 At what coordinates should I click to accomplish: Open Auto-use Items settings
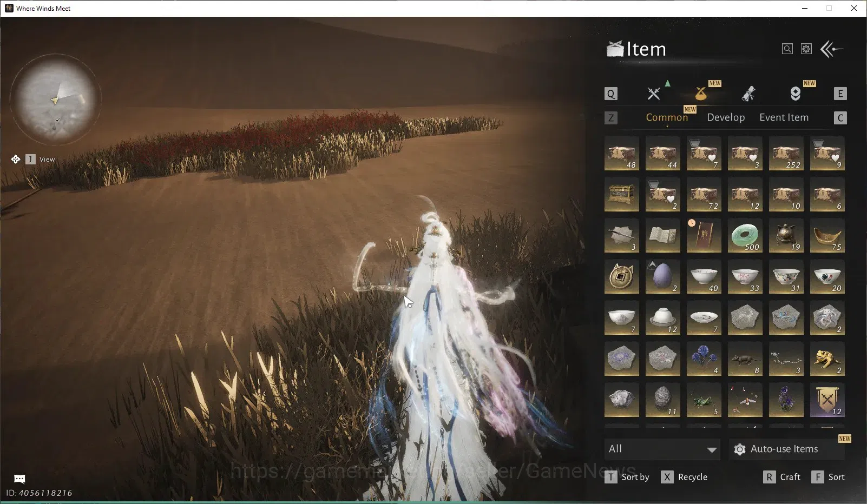point(787,449)
